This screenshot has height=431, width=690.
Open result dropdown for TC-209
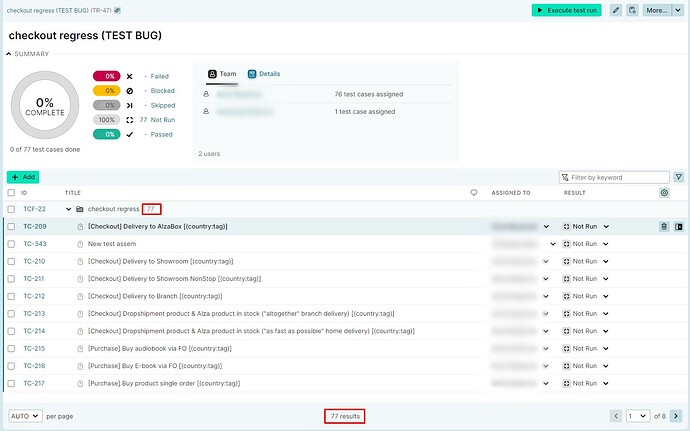[x=606, y=226]
